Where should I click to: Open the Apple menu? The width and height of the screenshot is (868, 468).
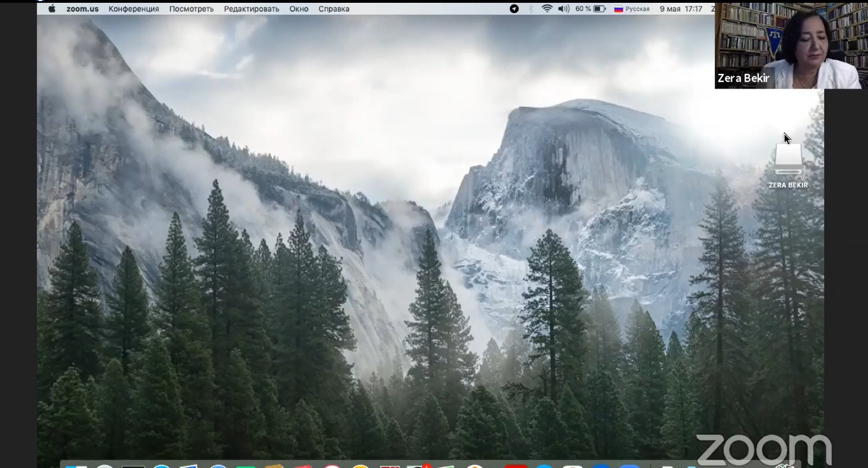(52, 9)
